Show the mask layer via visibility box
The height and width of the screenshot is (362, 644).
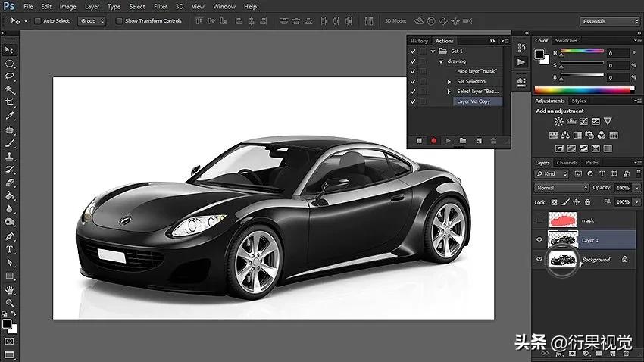point(539,220)
